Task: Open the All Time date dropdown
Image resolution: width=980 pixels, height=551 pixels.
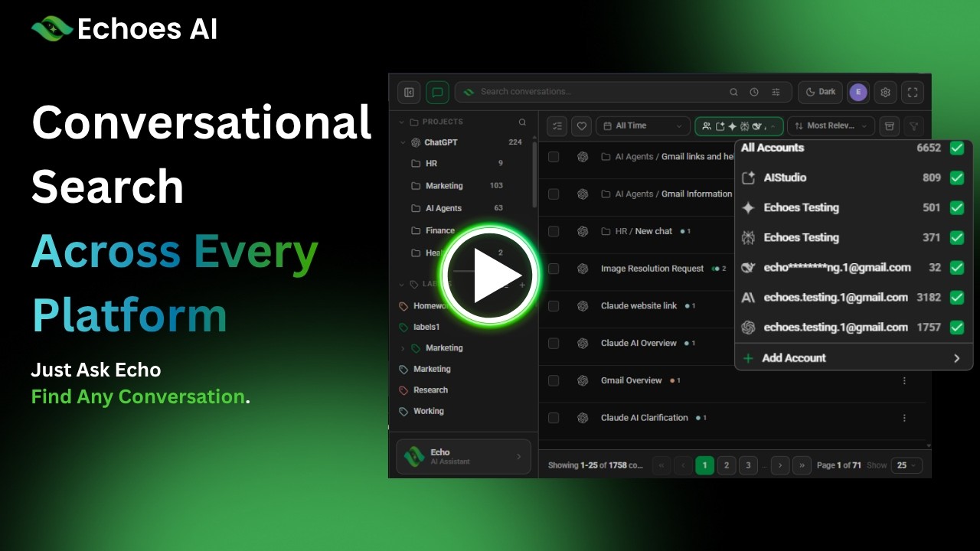Action: coord(643,126)
